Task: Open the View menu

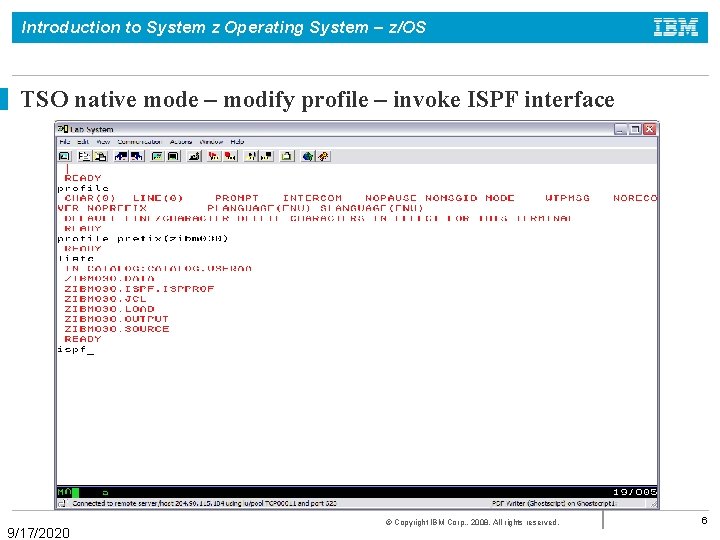Action: point(103,142)
